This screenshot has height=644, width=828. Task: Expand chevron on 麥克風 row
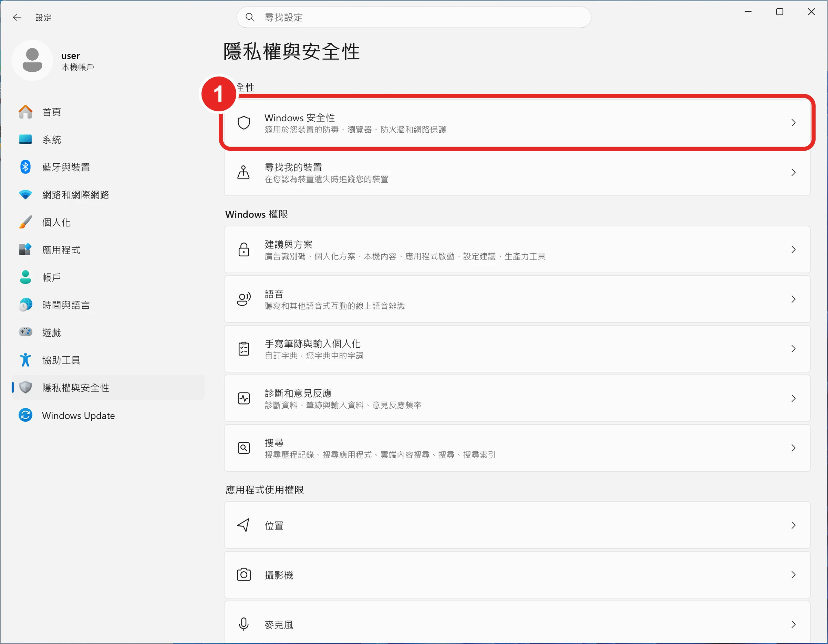pos(794,625)
